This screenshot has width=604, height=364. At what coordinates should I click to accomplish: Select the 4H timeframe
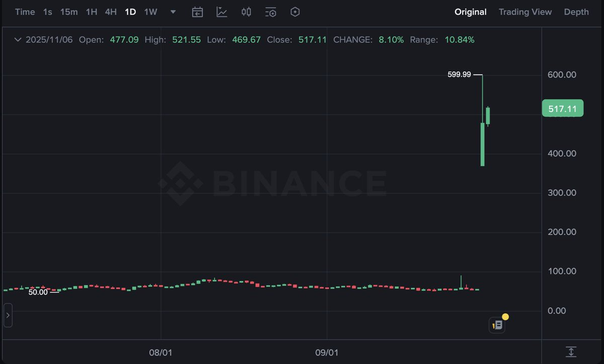point(111,12)
